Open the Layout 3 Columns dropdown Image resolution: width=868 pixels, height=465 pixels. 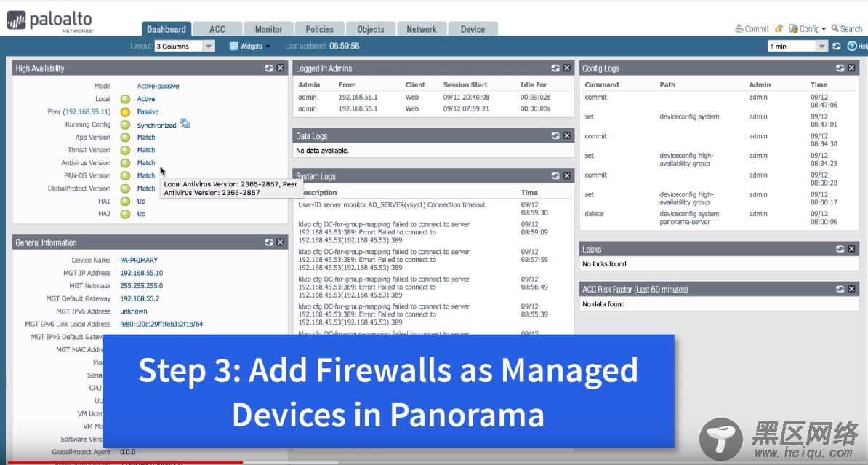tap(209, 47)
